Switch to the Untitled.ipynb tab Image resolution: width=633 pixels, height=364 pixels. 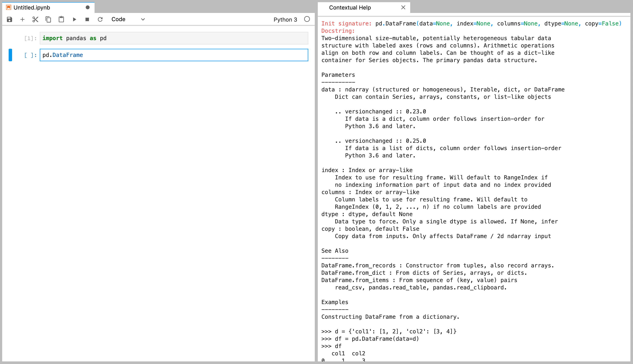pos(32,8)
